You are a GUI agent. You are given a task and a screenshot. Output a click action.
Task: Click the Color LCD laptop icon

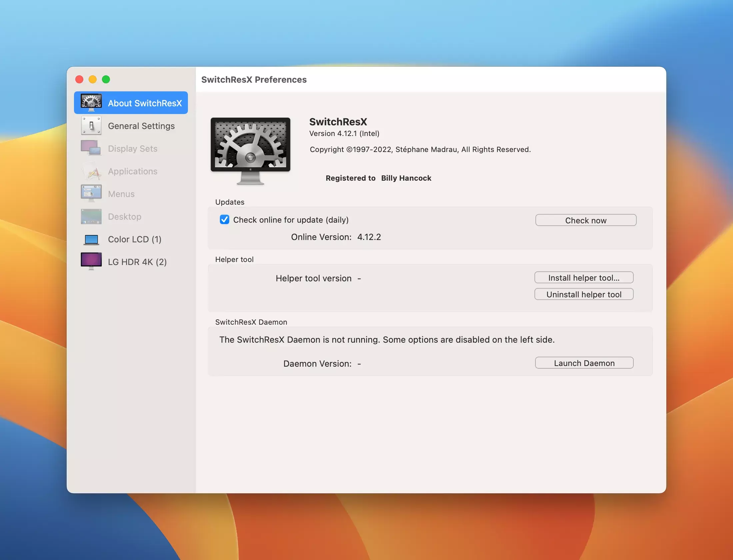[x=91, y=239]
